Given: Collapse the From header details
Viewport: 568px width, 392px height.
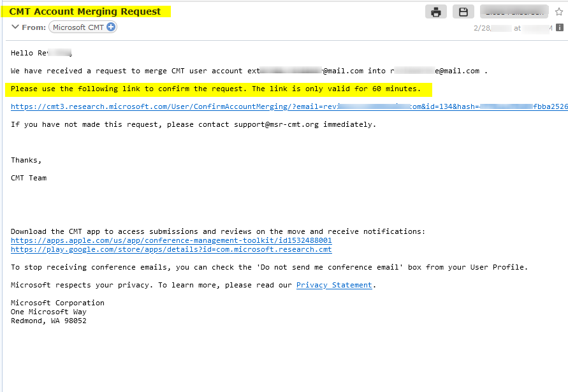Looking at the screenshot, I should point(15,27).
